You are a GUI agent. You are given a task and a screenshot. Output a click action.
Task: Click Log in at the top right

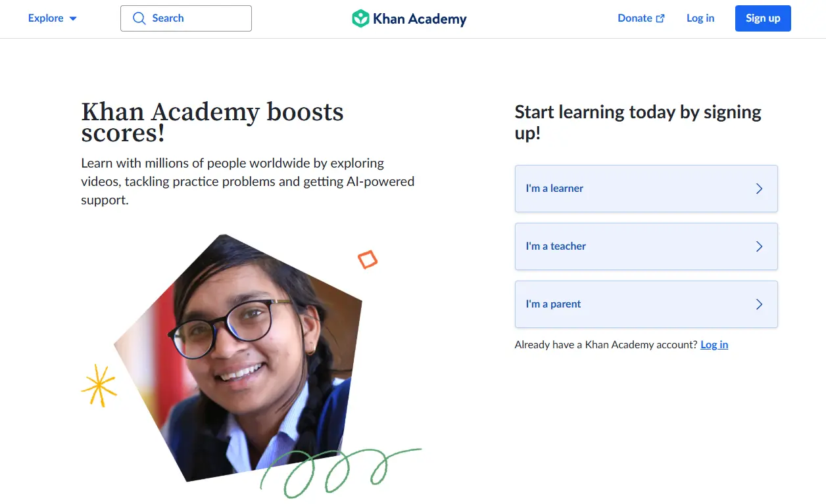point(700,18)
